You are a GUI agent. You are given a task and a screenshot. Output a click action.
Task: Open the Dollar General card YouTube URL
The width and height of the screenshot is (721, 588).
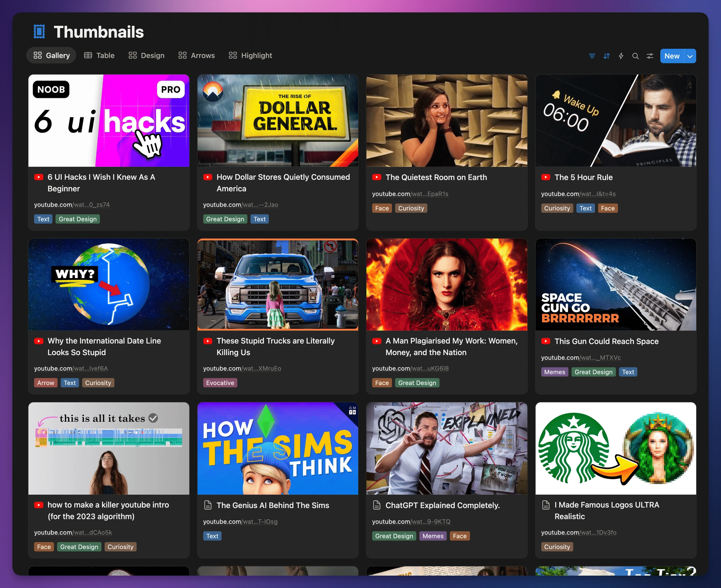tap(240, 204)
